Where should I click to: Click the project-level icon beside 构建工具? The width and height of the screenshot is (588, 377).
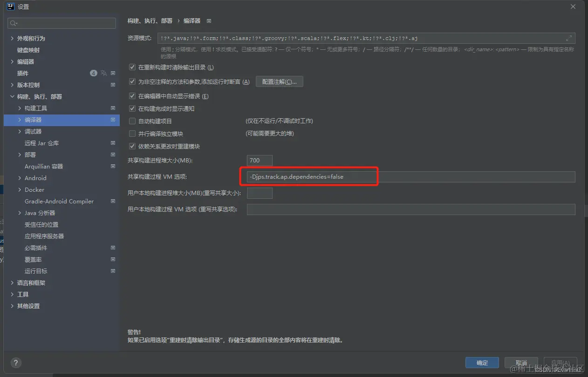click(x=113, y=108)
